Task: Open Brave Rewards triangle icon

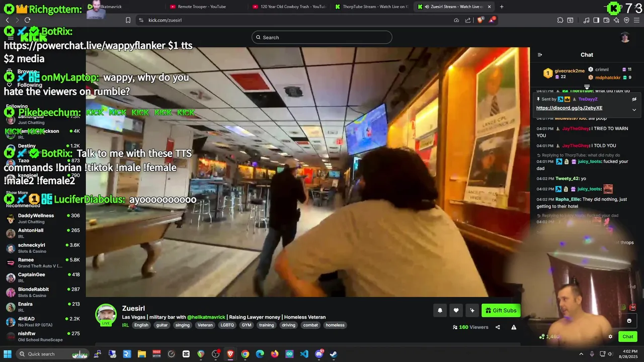Action: [493, 20]
